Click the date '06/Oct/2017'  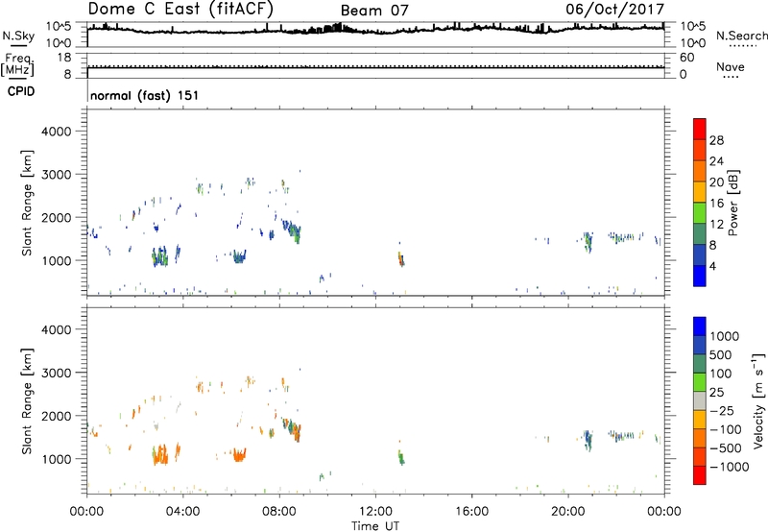click(614, 10)
